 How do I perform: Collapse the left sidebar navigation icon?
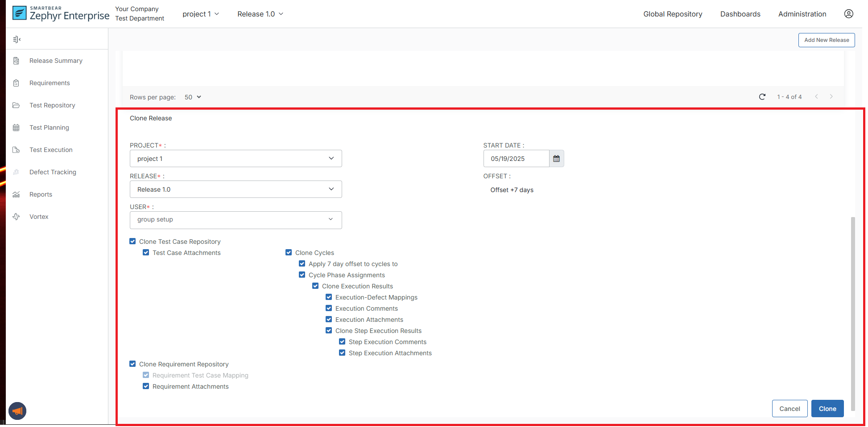tap(17, 40)
